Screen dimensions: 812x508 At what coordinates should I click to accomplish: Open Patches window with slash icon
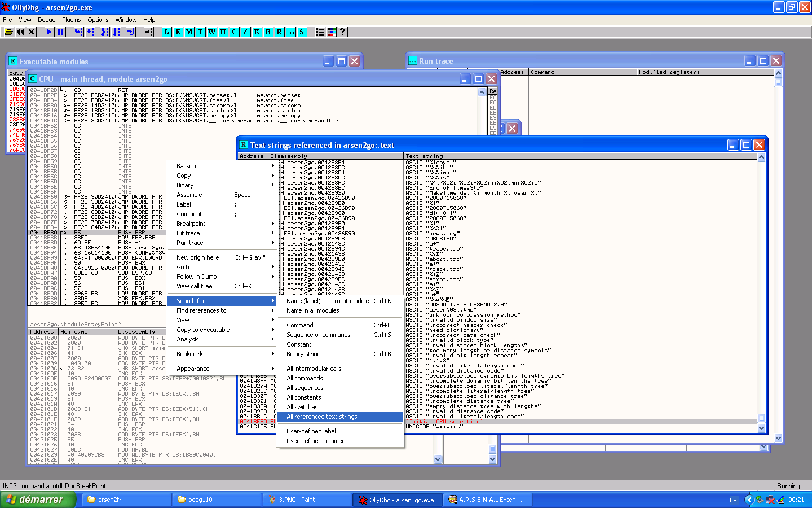pos(246,32)
